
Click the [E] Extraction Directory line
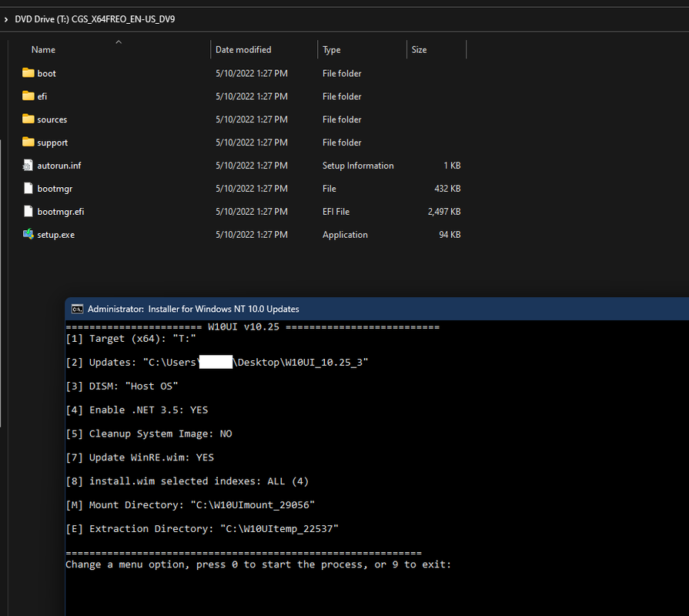click(202, 528)
